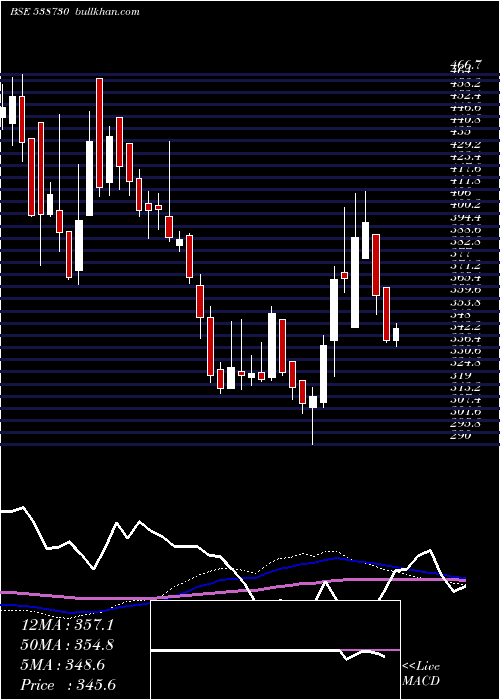Click the 466.7 top axis label
The image size is (500, 700).
click(466, 64)
